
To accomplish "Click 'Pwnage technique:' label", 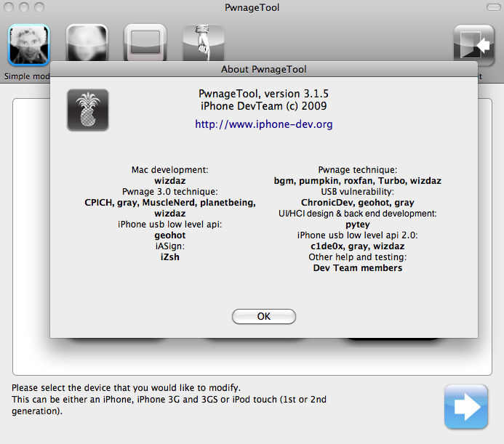I will click(x=357, y=169).
